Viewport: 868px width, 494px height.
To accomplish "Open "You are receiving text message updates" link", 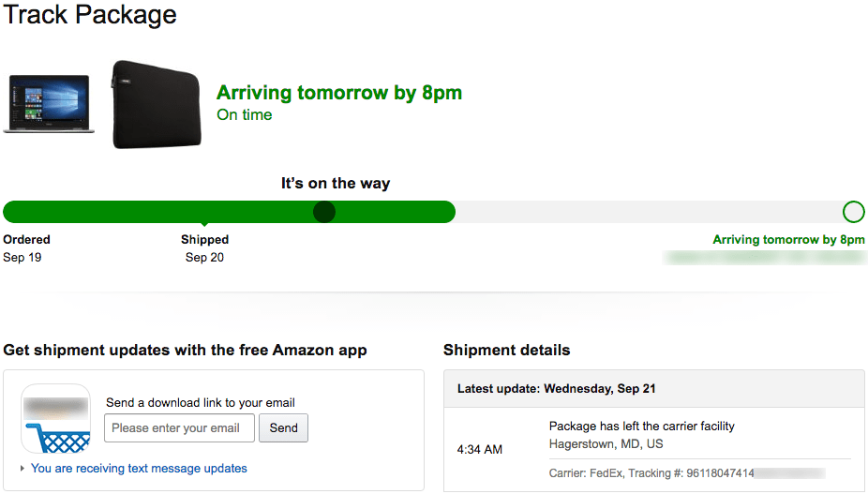I will (139, 469).
